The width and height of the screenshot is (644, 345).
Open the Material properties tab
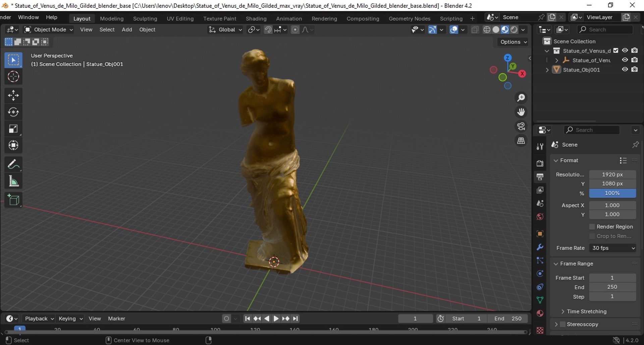pyautogui.click(x=540, y=313)
